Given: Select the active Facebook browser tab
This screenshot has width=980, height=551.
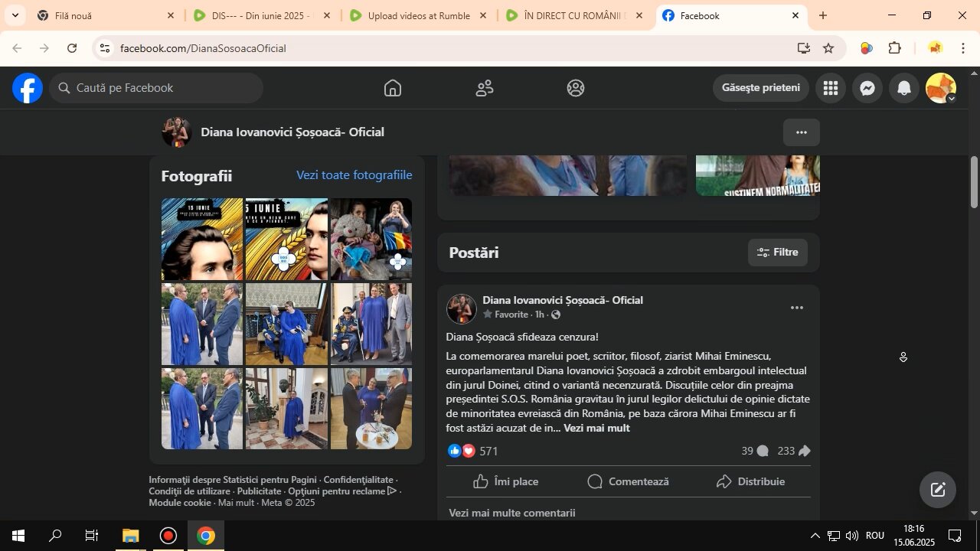Looking at the screenshot, I should tap(731, 15).
